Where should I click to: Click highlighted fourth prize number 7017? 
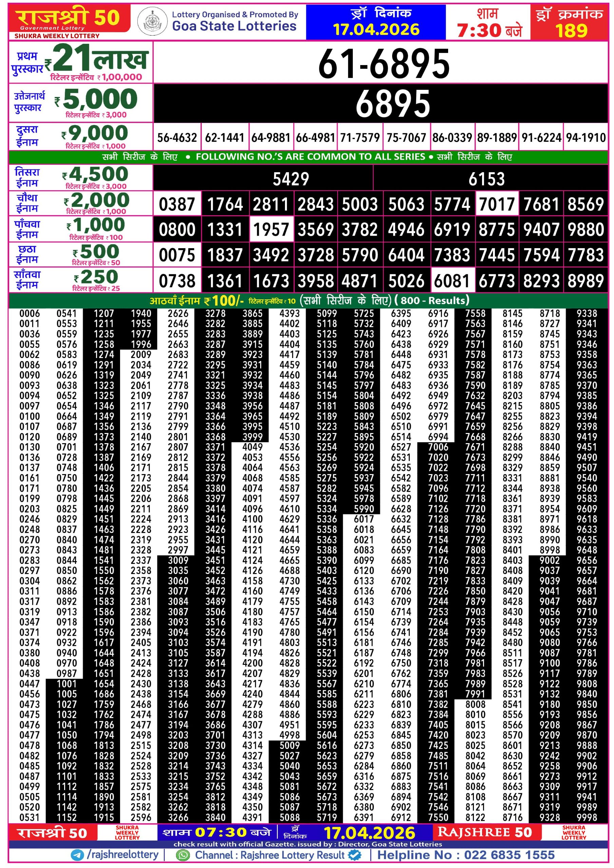point(497,204)
